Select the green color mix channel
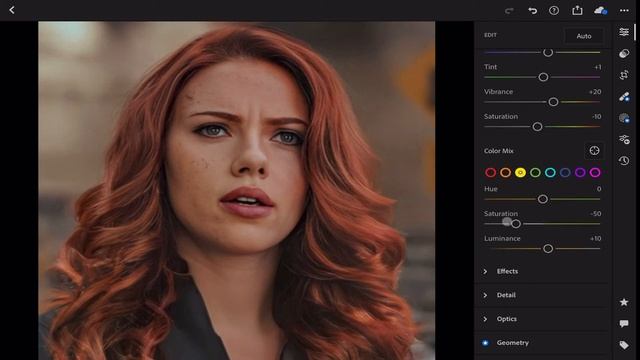The height and width of the screenshot is (360, 640). click(535, 173)
